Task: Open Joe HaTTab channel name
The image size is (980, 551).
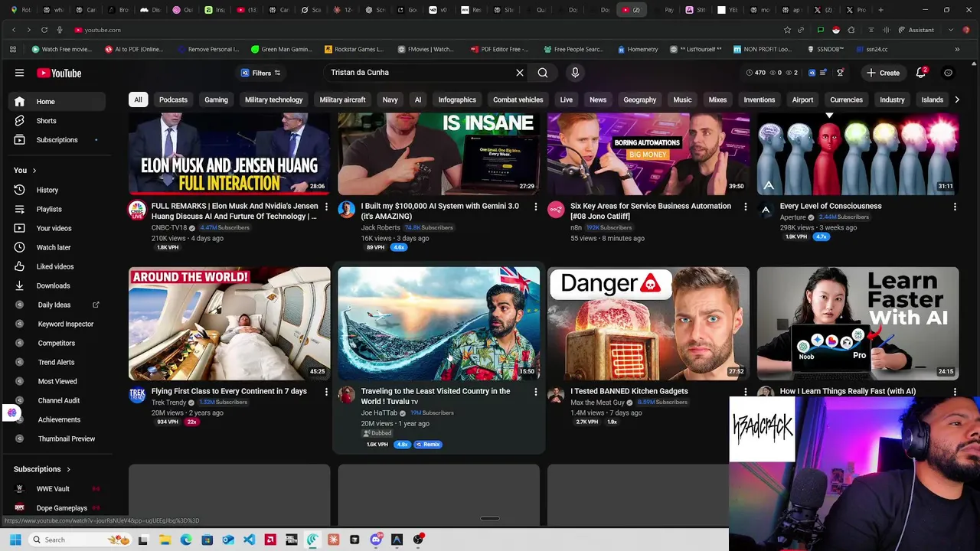Action: click(379, 412)
